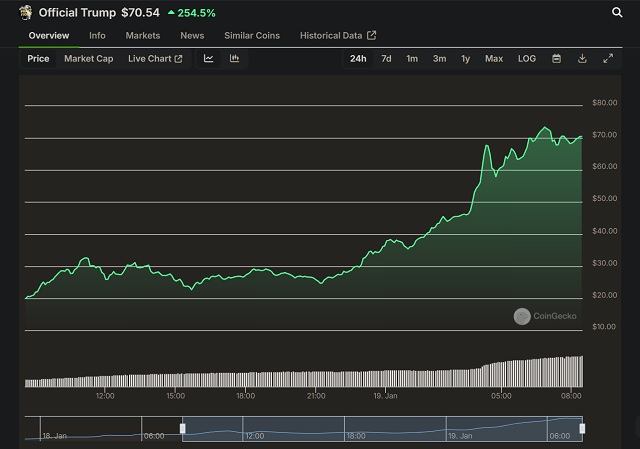Expand the chart to fullscreen
Viewport: 640px width, 449px height.
click(608, 59)
